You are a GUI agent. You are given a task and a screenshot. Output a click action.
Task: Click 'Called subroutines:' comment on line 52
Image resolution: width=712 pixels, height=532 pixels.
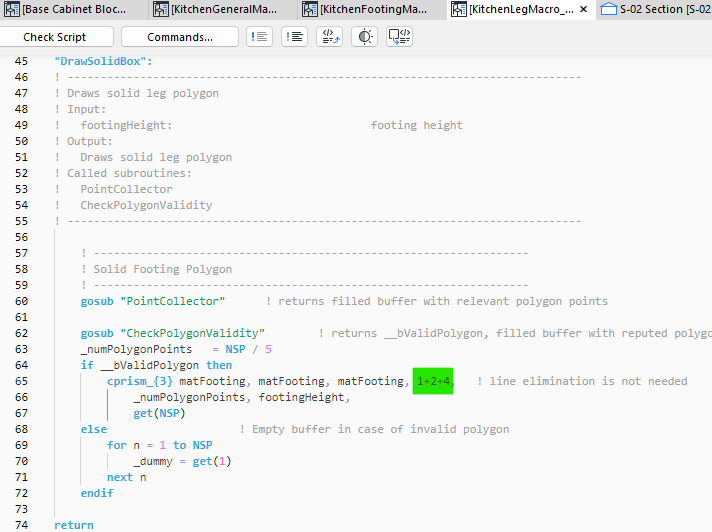(x=129, y=173)
